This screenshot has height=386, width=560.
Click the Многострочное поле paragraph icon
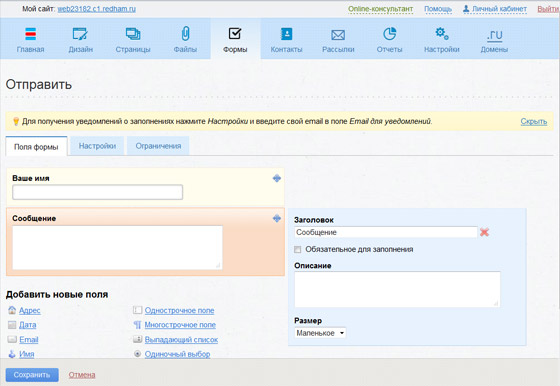point(138,325)
